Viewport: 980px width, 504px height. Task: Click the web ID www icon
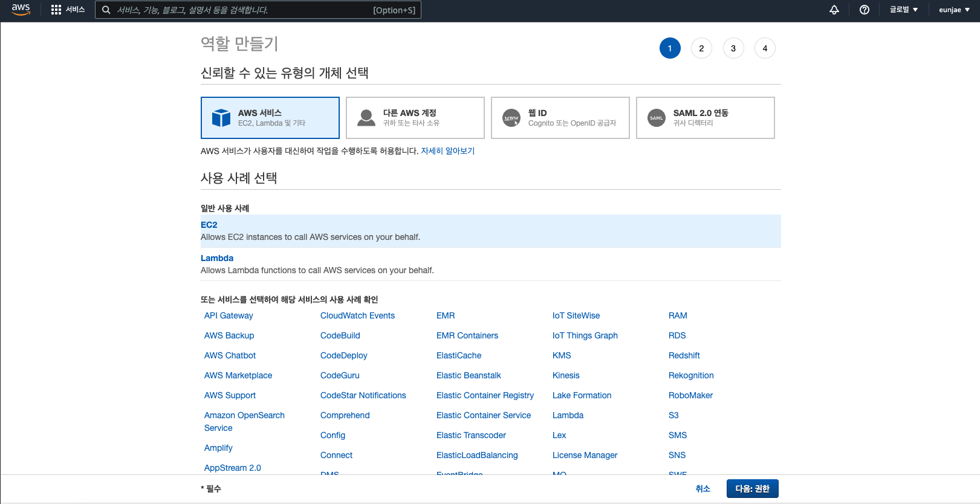(511, 118)
